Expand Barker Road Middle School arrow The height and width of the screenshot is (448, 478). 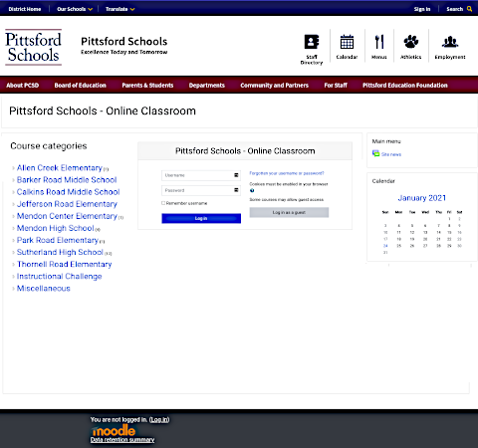click(13, 180)
